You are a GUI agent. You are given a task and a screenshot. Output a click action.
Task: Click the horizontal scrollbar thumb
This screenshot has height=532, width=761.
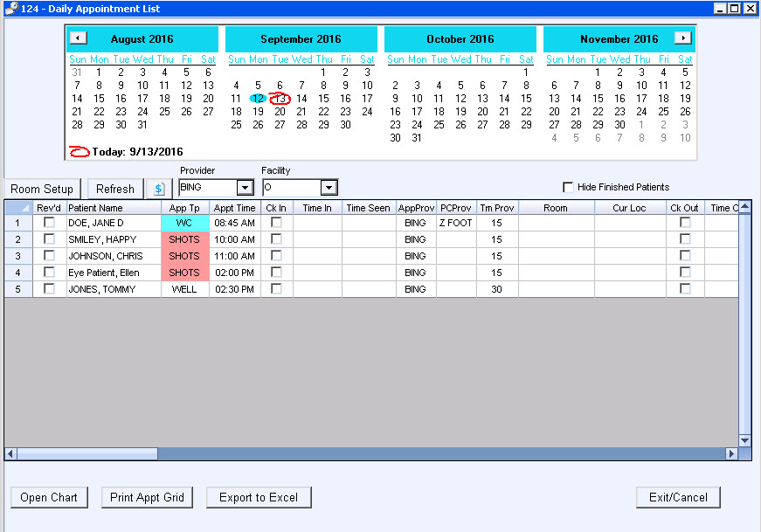click(x=87, y=454)
